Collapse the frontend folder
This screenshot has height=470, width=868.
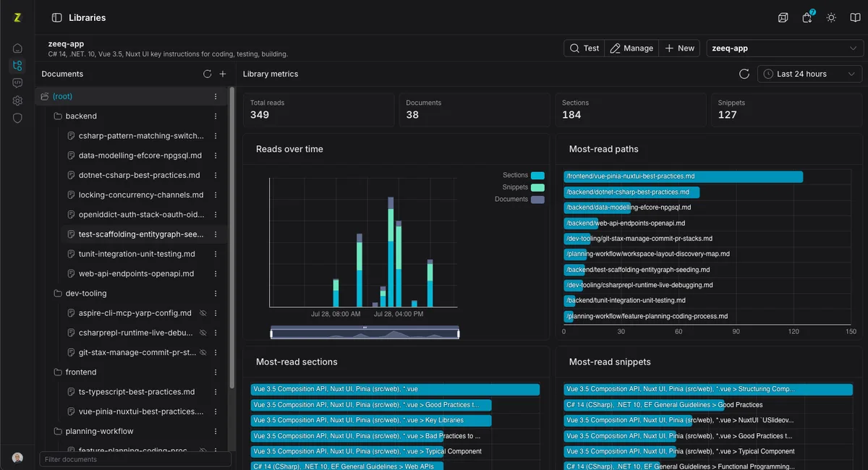58,372
